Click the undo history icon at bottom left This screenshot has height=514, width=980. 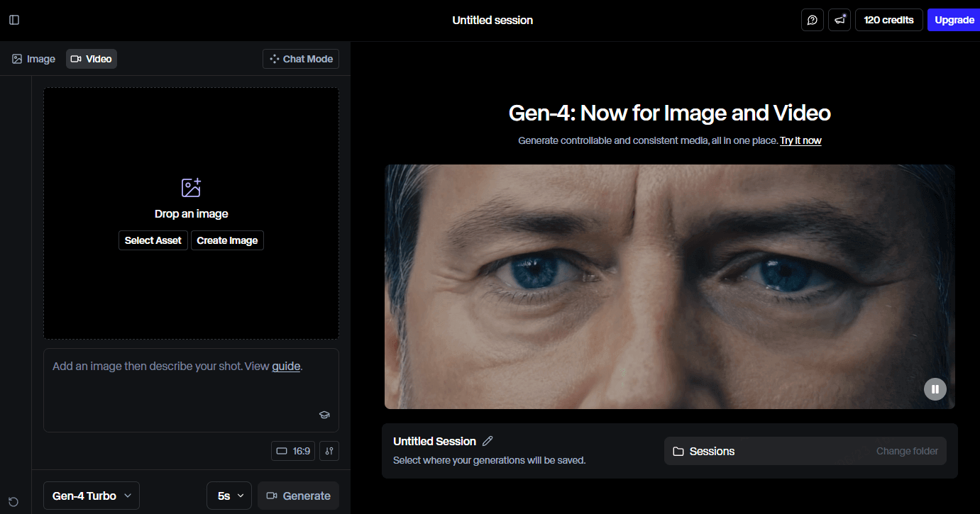click(13, 502)
